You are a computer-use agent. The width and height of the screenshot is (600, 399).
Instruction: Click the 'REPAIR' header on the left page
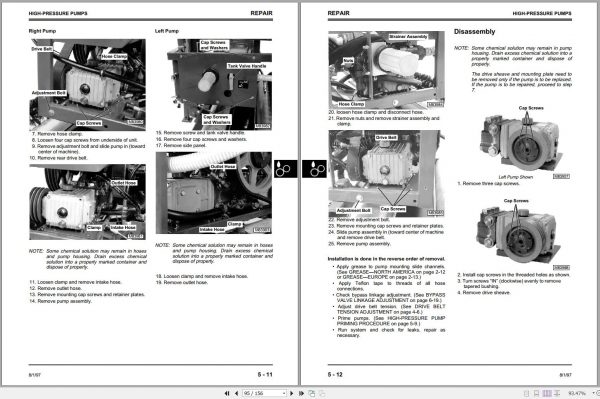tap(261, 13)
